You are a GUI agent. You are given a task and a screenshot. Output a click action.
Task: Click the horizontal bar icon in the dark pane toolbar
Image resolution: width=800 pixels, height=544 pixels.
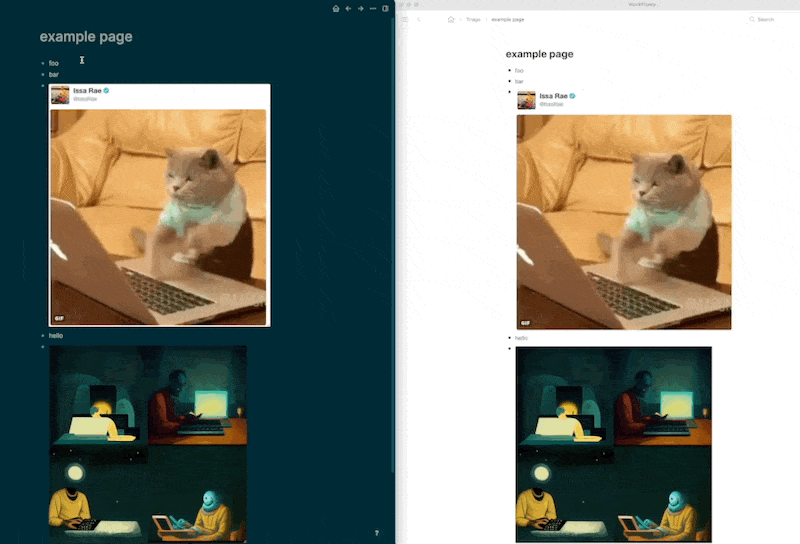pos(373,8)
